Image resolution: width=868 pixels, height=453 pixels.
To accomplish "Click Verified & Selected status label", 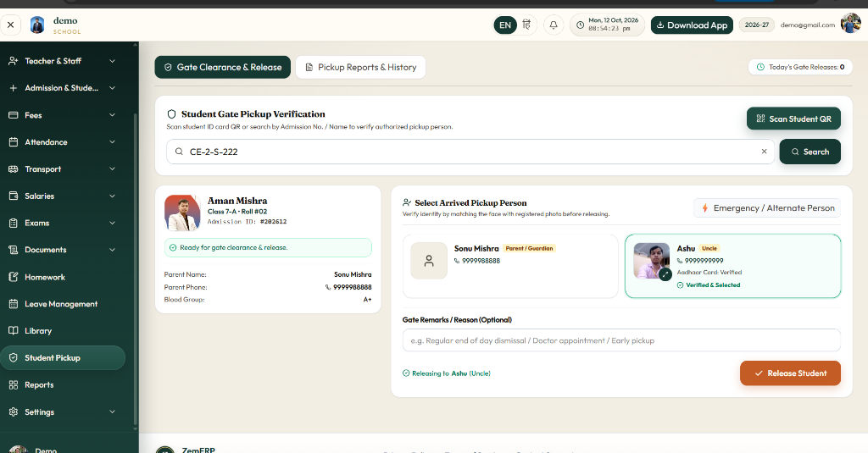I will point(709,285).
